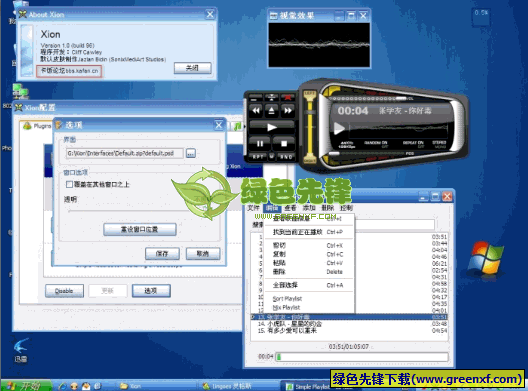Click the playlist progress bar at bottom
528x391 pixels.
point(362,357)
